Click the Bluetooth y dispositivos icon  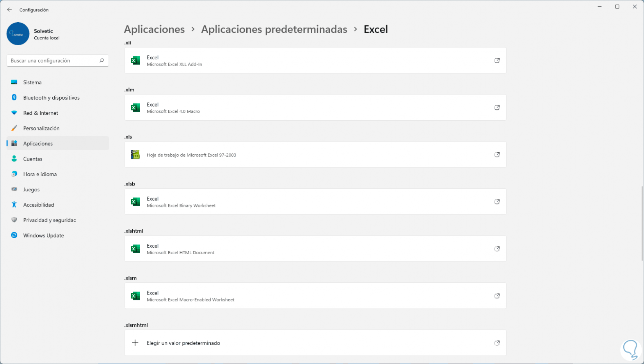point(14,98)
